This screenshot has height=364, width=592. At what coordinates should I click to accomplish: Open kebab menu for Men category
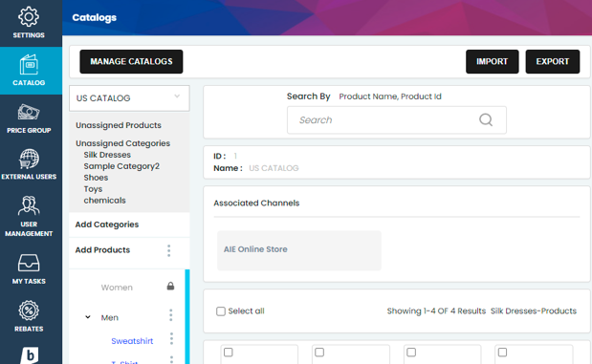(x=170, y=315)
